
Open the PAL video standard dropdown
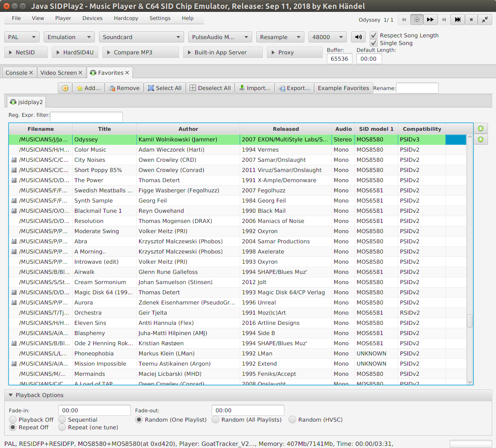tap(22, 37)
